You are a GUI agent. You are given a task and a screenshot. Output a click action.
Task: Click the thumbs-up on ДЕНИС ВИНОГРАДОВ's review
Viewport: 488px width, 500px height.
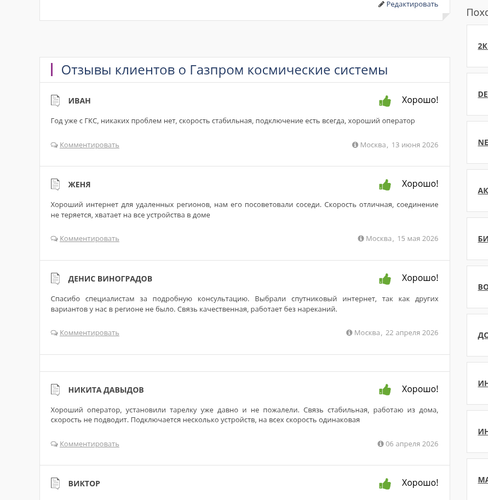pyautogui.click(x=385, y=279)
